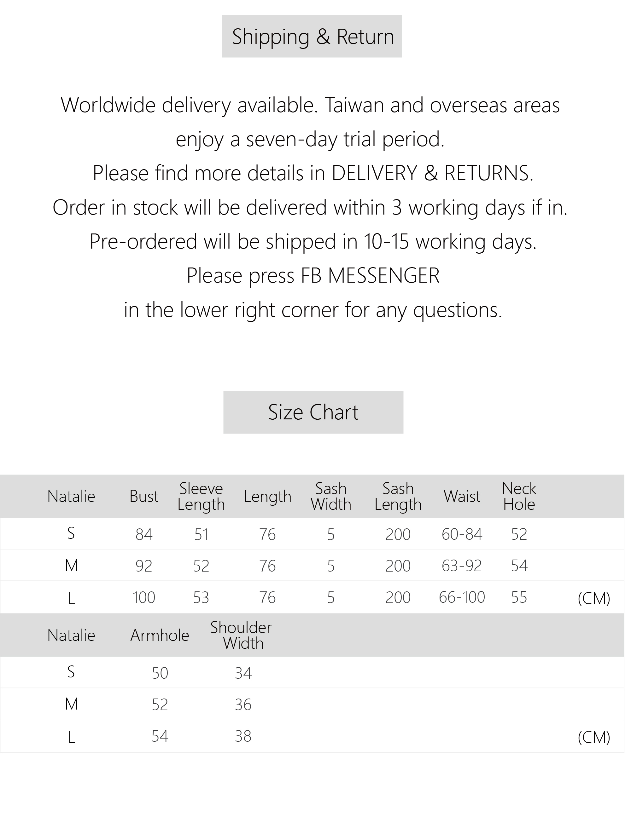
Task: Click the Sash Length column header
Action: click(398, 496)
